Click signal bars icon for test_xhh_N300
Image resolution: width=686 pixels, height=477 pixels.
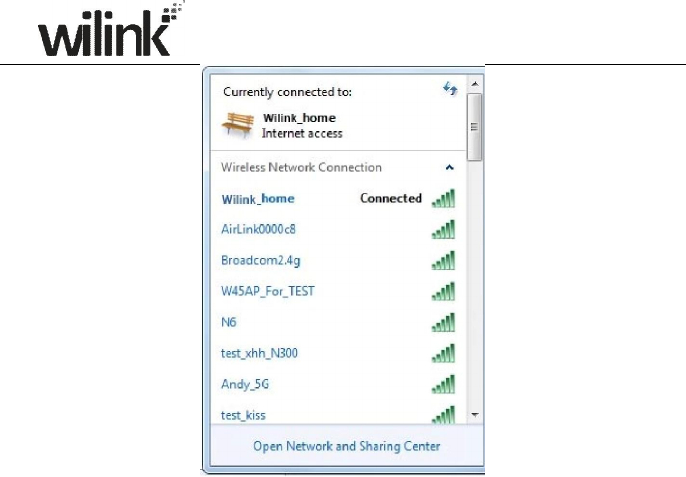tap(443, 354)
